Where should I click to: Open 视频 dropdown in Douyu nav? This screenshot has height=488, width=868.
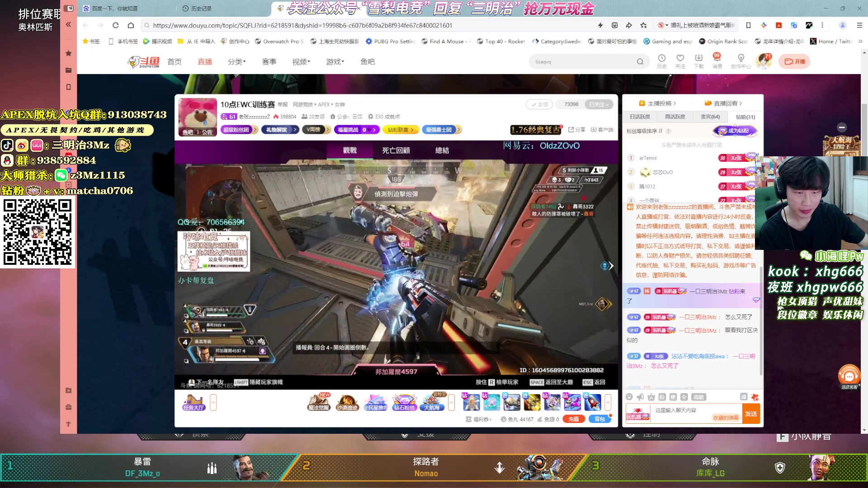pos(301,61)
